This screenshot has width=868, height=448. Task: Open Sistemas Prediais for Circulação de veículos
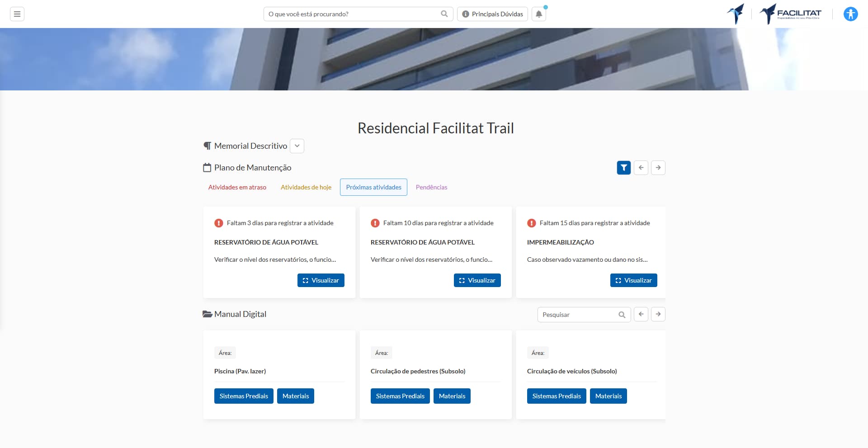(x=557, y=396)
